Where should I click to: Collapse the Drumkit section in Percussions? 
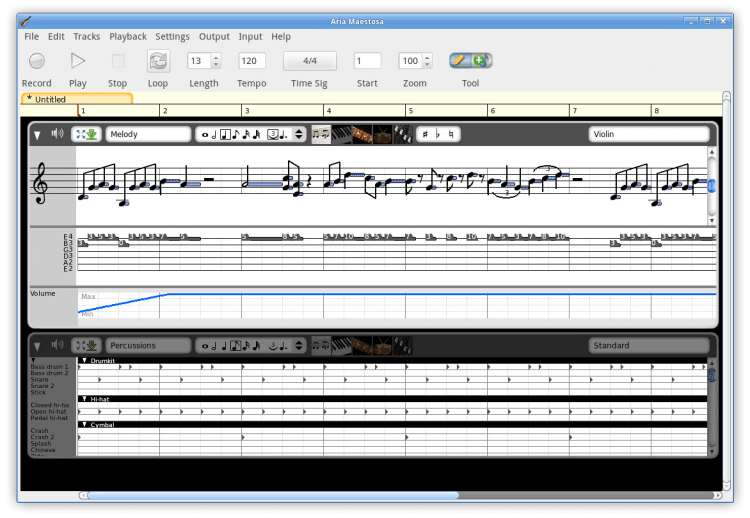tap(84, 360)
